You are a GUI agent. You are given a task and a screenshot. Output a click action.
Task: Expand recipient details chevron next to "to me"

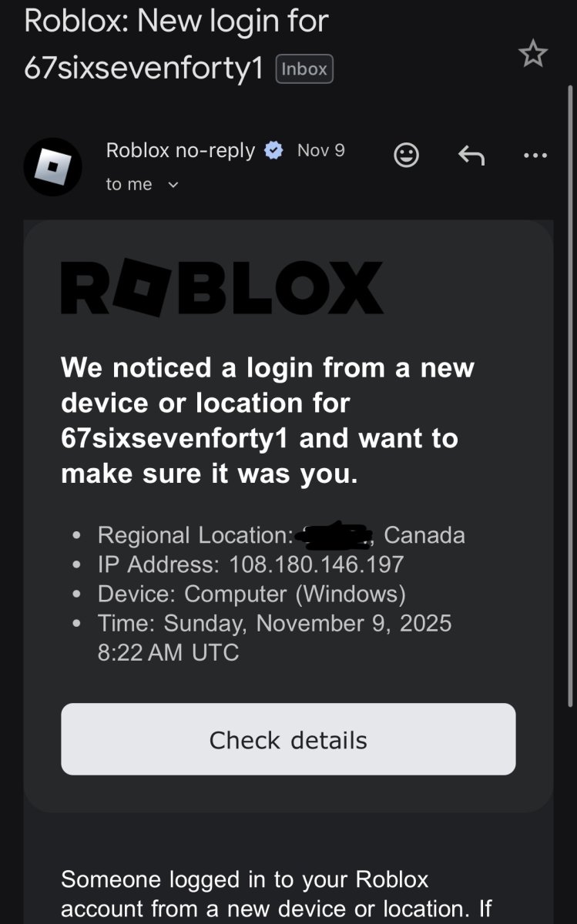pyautogui.click(x=173, y=185)
